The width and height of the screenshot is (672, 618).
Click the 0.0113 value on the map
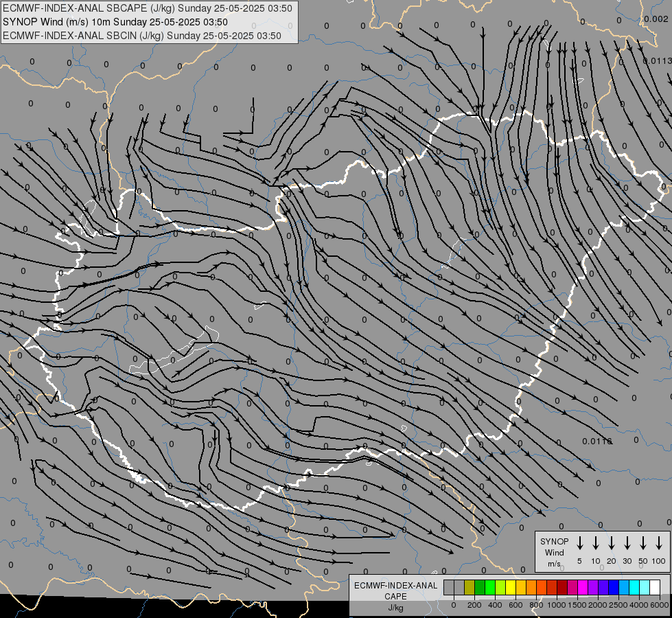[658, 61]
